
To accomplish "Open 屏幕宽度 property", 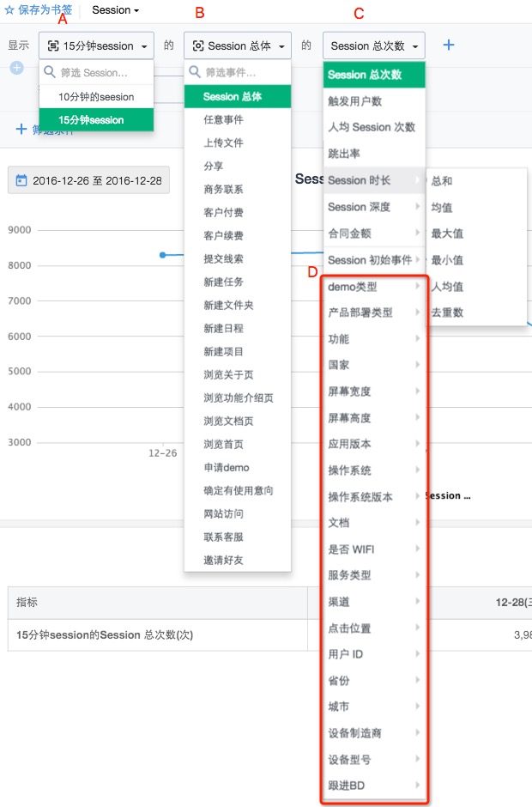I will point(374,391).
